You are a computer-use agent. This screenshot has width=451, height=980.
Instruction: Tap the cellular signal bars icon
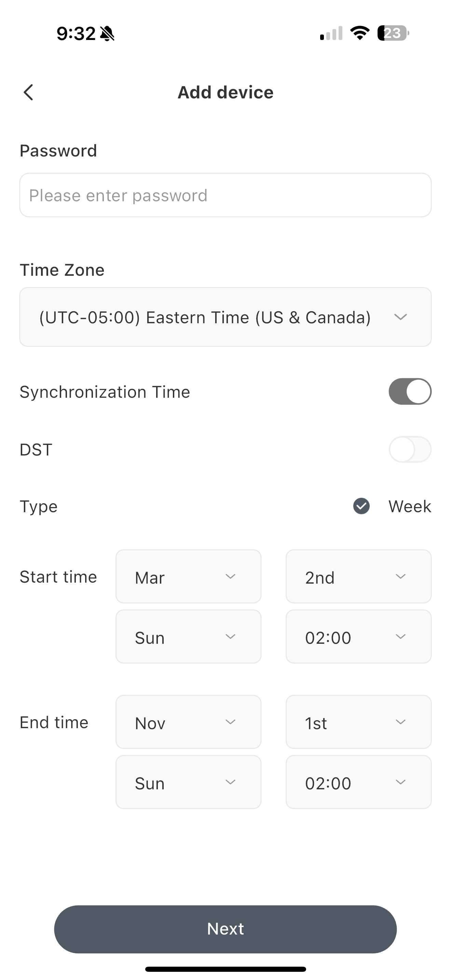pyautogui.click(x=331, y=33)
